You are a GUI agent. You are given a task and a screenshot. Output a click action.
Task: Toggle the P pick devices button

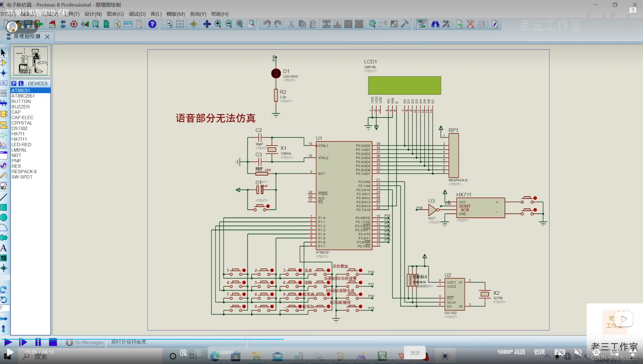14,83
